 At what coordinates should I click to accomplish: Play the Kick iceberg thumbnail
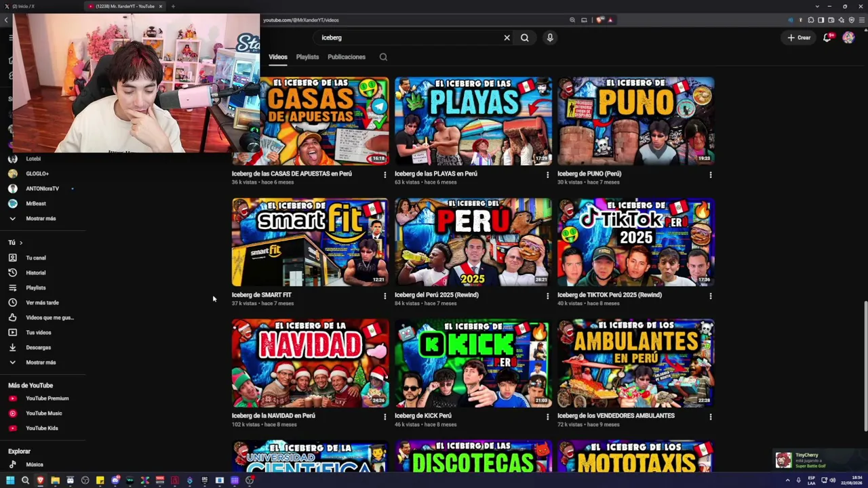[x=473, y=363]
